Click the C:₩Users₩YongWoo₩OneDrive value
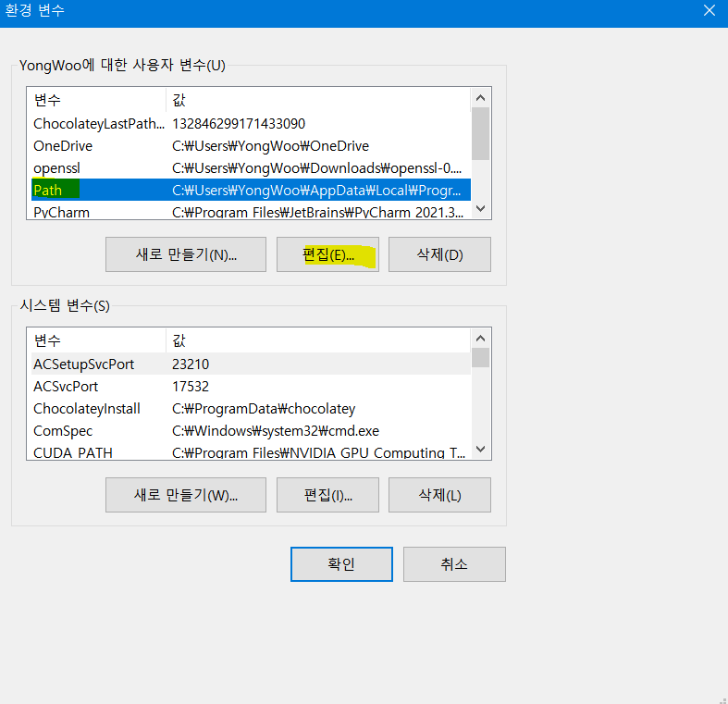The width and height of the screenshot is (728, 704). coord(270,146)
